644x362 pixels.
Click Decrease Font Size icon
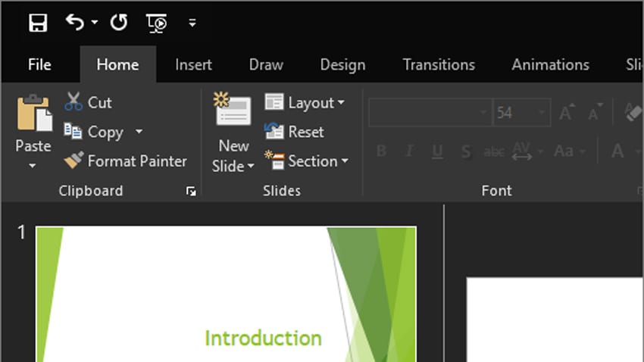pyautogui.click(x=595, y=112)
